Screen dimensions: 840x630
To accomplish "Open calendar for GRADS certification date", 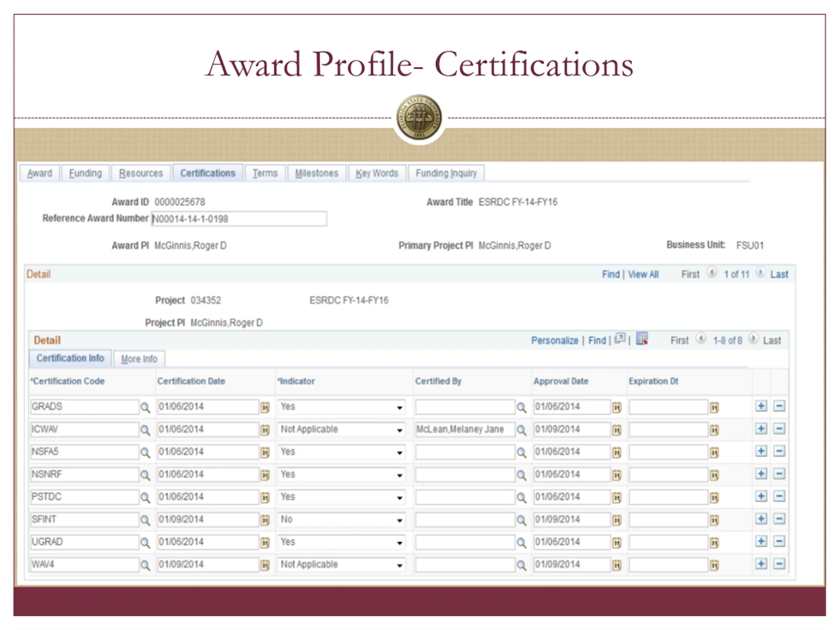I will pos(265,408).
